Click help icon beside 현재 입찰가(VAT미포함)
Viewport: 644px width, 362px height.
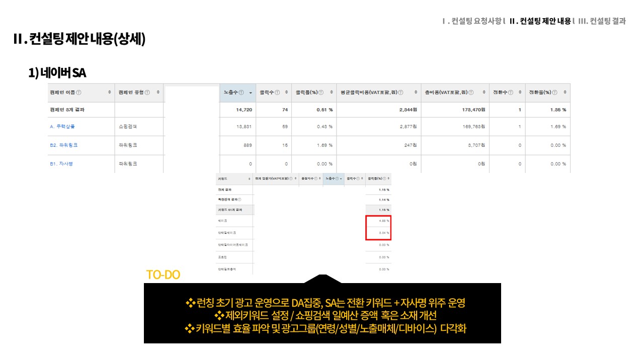pyautogui.click(x=291, y=178)
